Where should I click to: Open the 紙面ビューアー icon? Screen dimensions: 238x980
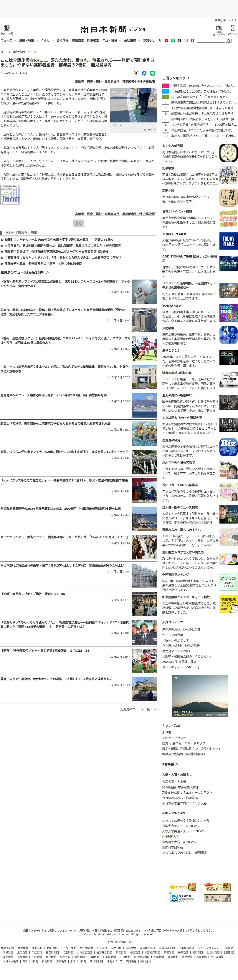tap(219, 28)
